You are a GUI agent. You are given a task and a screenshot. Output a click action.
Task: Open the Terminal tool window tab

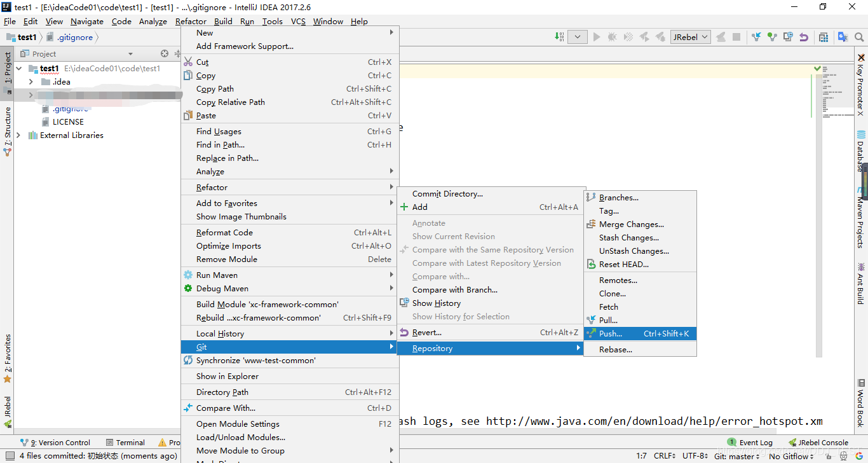[125, 442]
